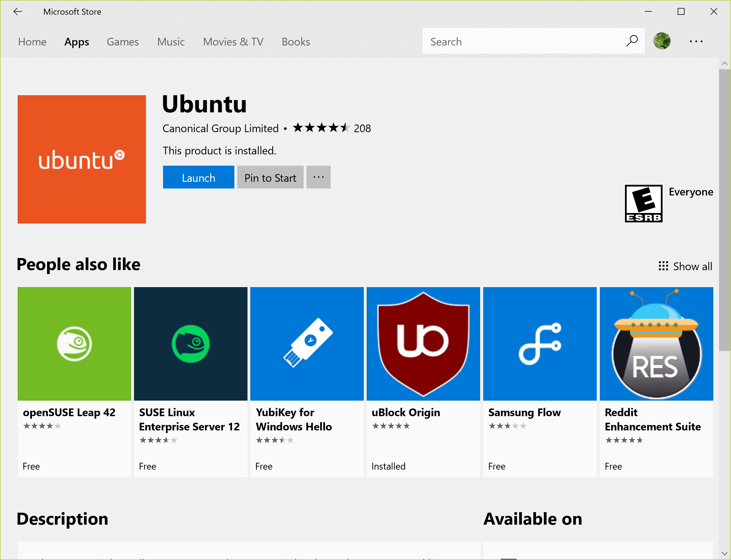Open the uBlock Origin shield icon
731x560 pixels.
423,344
